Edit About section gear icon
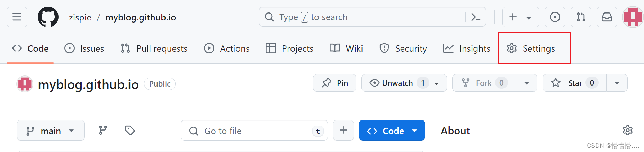 [x=627, y=131]
